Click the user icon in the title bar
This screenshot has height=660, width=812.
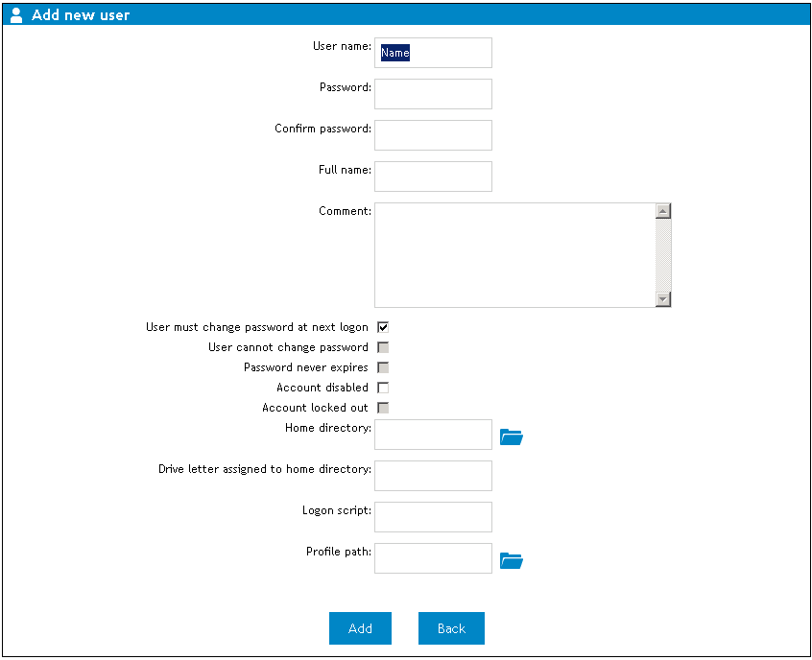16,15
